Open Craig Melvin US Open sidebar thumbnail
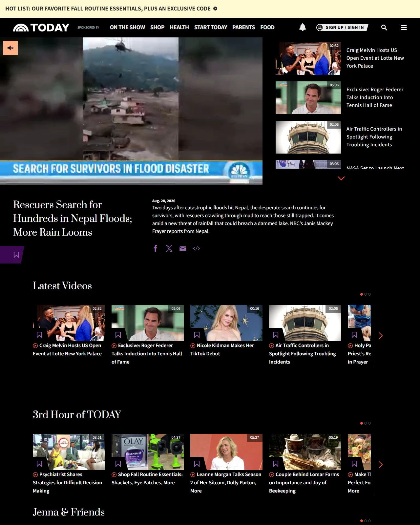This screenshot has width=420, height=525. pyautogui.click(x=308, y=58)
